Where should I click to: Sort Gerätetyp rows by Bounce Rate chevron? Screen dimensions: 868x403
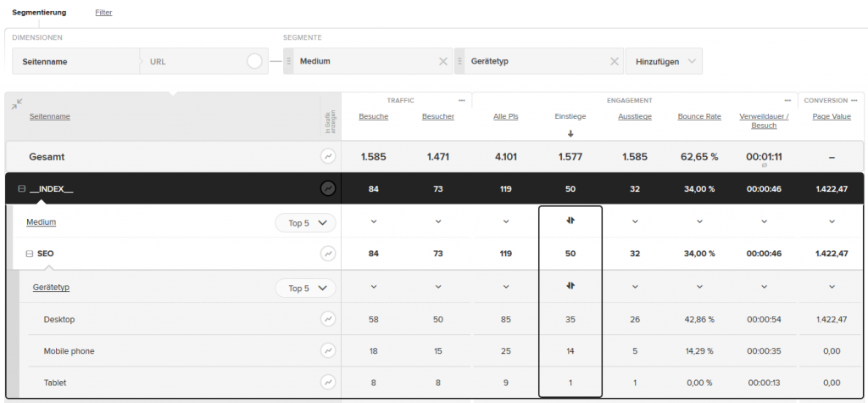click(699, 287)
